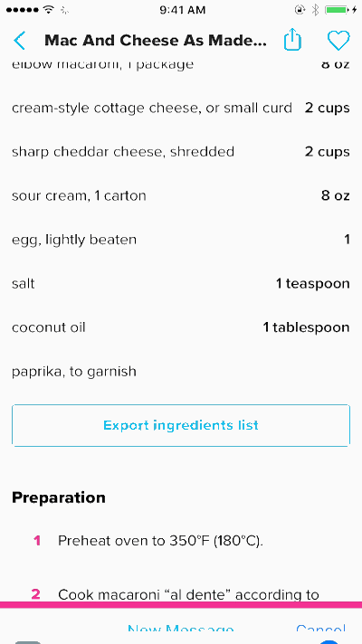
Task: Favorite the recipe with the heart icon
Action: tap(338, 40)
